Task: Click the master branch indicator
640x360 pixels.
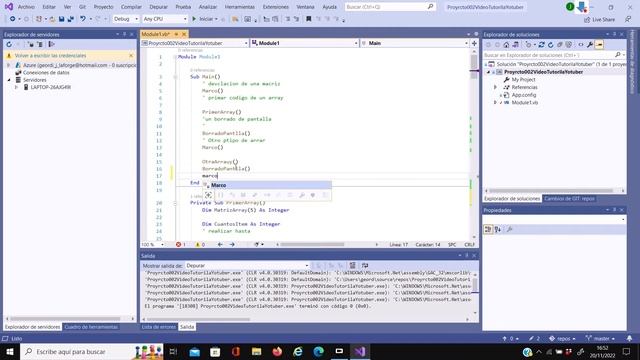Action: tap(600, 338)
